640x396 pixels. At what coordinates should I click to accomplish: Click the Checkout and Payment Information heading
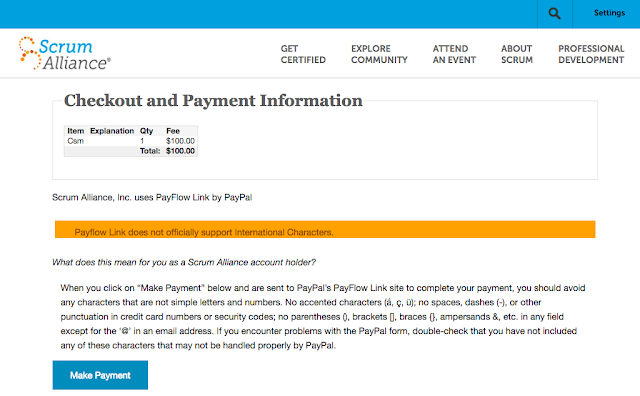pyautogui.click(x=213, y=100)
